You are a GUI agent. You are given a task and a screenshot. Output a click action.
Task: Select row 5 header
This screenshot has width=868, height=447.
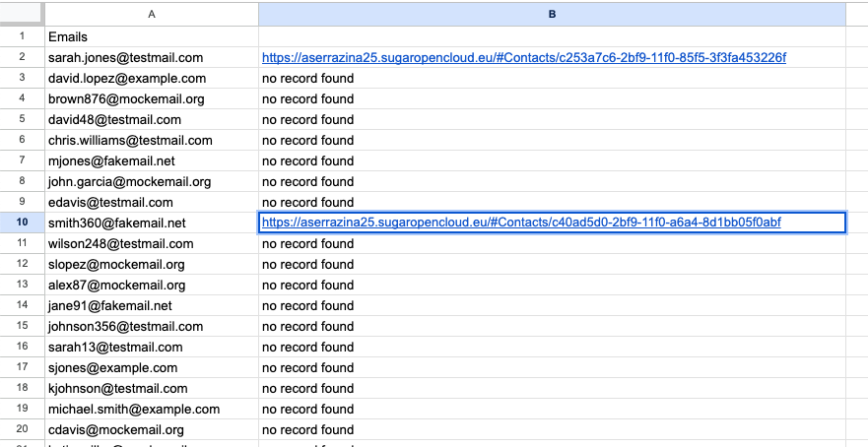[21, 120]
